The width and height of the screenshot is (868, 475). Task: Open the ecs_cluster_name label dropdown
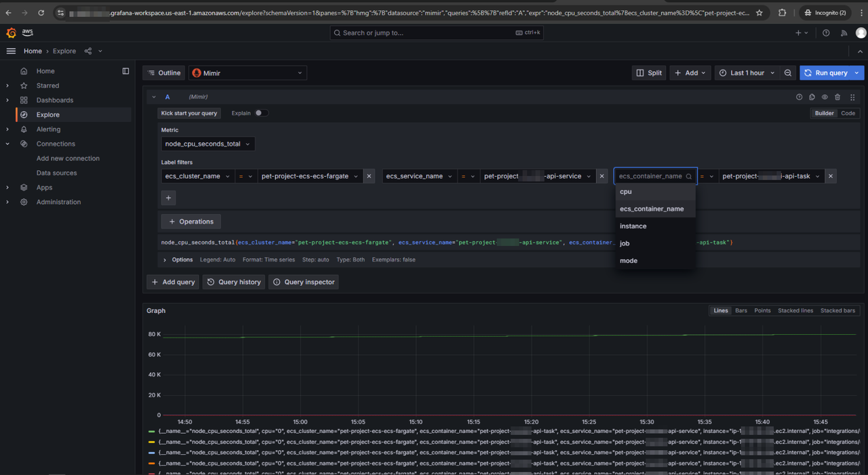[198, 176]
